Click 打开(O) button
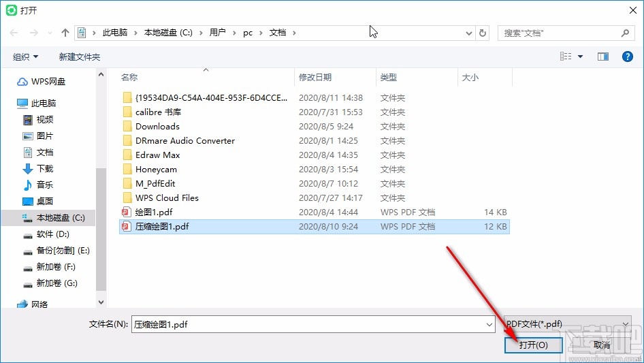644x363 pixels. pos(533,345)
